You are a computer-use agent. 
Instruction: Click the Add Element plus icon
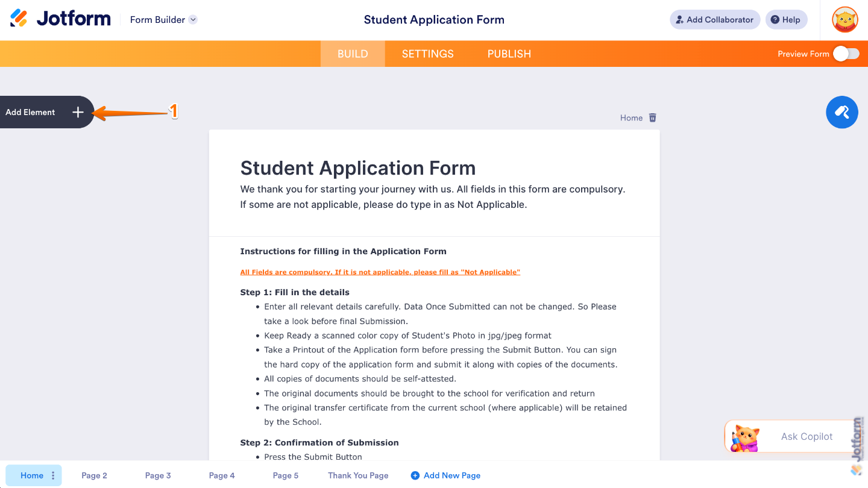(x=78, y=112)
